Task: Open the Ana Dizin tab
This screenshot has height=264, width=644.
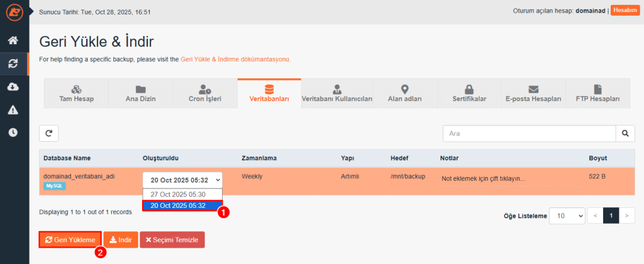Action: (140, 93)
